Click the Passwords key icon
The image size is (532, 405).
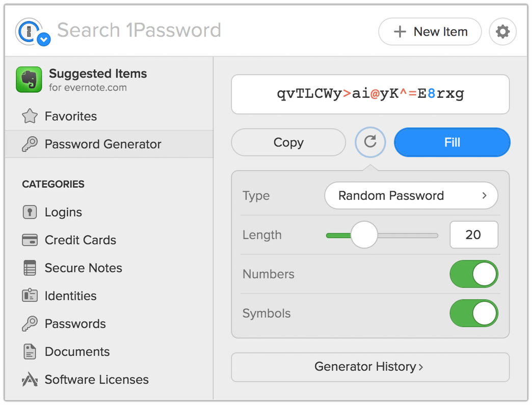pos(29,323)
